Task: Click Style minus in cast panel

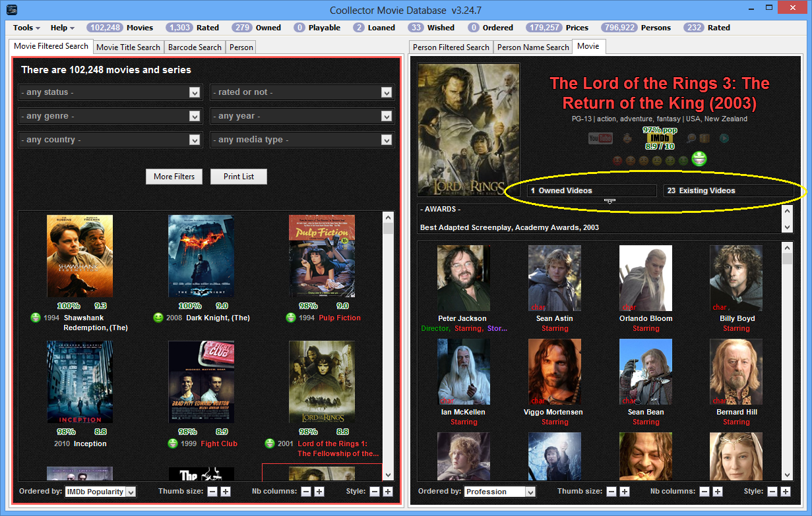Action: click(x=772, y=492)
